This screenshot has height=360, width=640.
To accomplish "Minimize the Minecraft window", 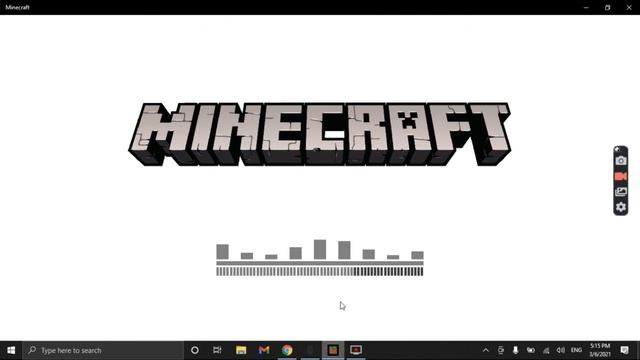I will (586, 7).
